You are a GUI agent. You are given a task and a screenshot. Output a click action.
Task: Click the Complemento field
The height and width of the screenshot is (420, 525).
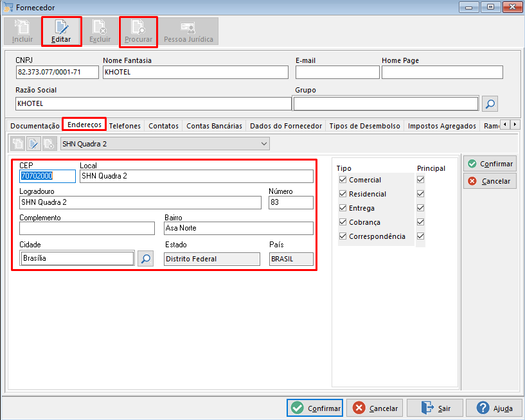(x=87, y=228)
